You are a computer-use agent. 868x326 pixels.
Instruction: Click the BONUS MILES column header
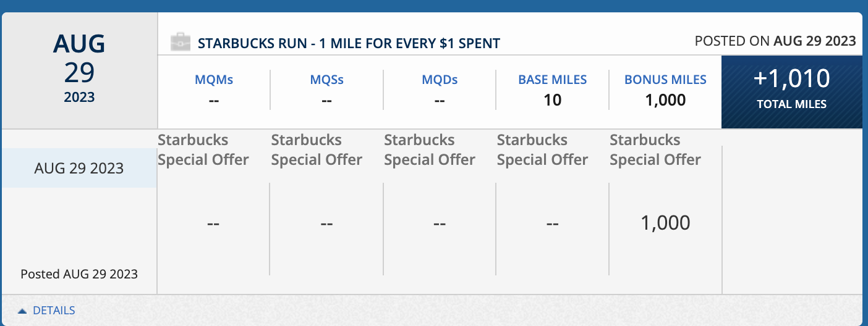665,80
